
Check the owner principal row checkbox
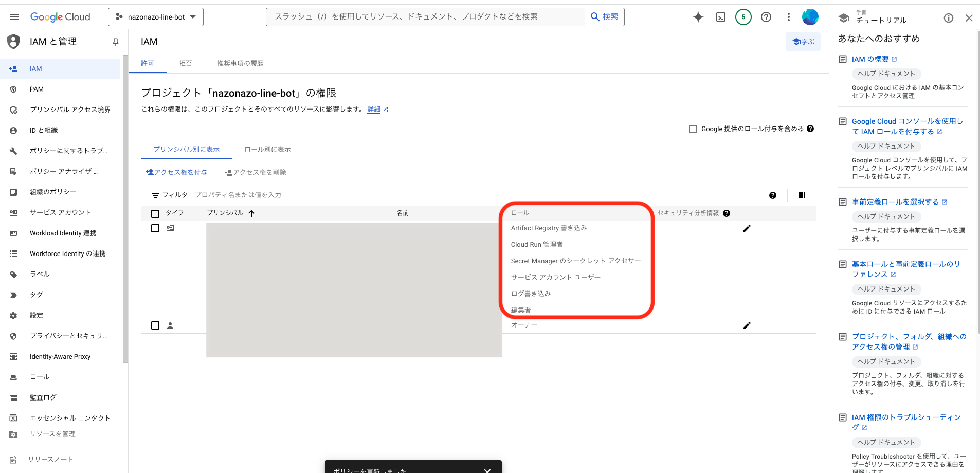[x=156, y=325]
